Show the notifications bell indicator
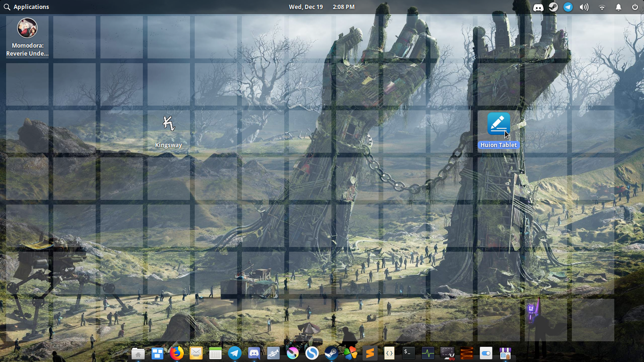 pyautogui.click(x=619, y=7)
